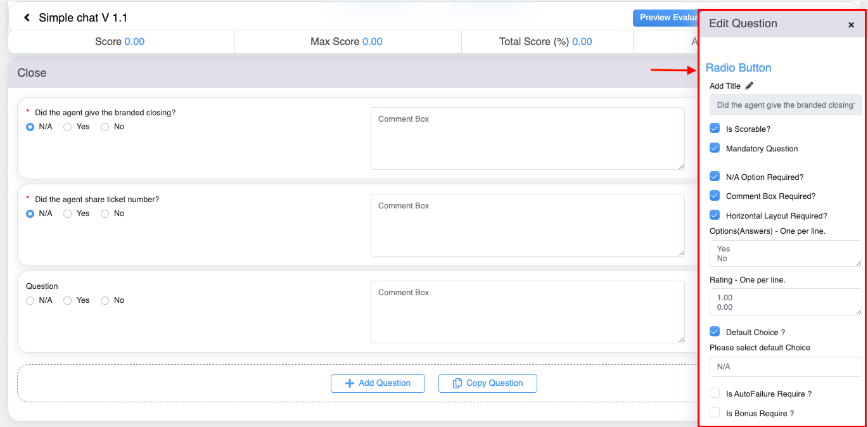The height and width of the screenshot is (427, 868).
Task: Close the Edit Question panel
Action: point(851,25)
